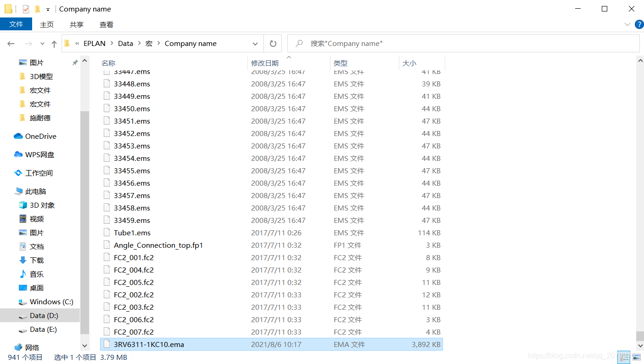Open 下载 under This PC
The width and height of the screenshot is (644, 364).
pos(36,260)
